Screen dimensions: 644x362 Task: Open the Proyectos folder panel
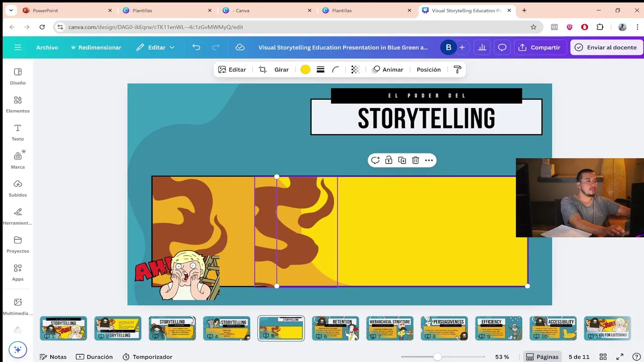pos(18,245)
